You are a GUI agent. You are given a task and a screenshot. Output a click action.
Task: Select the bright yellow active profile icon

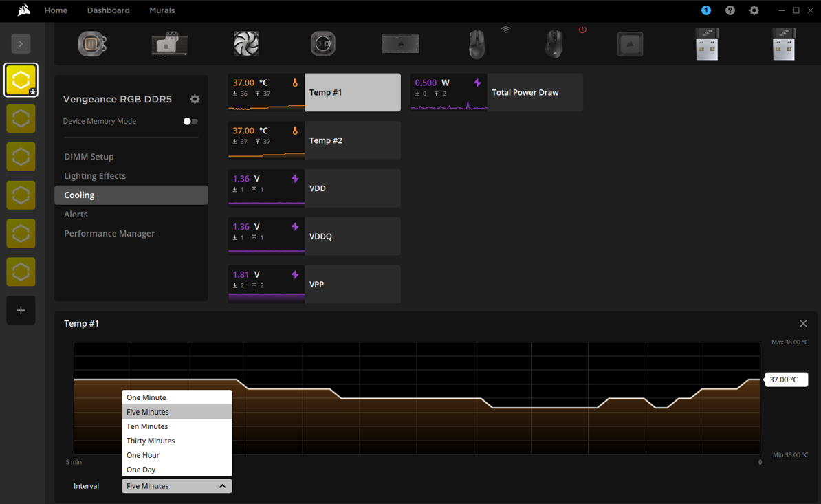(21, 80)
